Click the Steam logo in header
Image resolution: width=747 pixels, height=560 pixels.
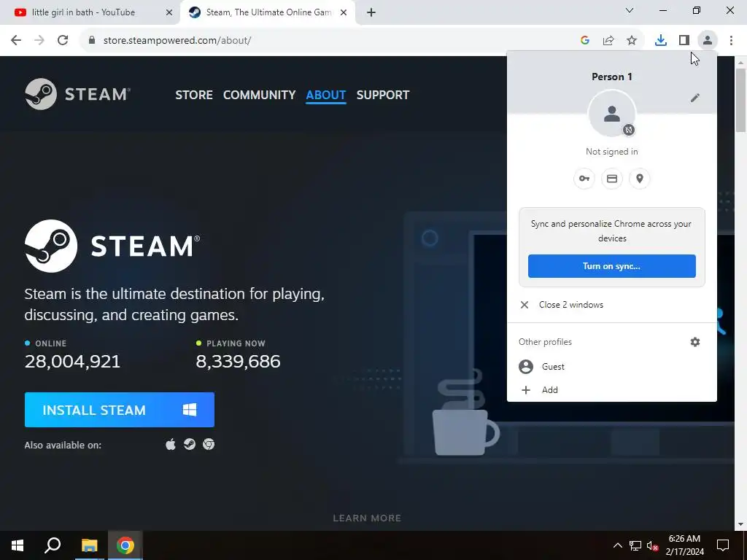click(x=77, y=94)
